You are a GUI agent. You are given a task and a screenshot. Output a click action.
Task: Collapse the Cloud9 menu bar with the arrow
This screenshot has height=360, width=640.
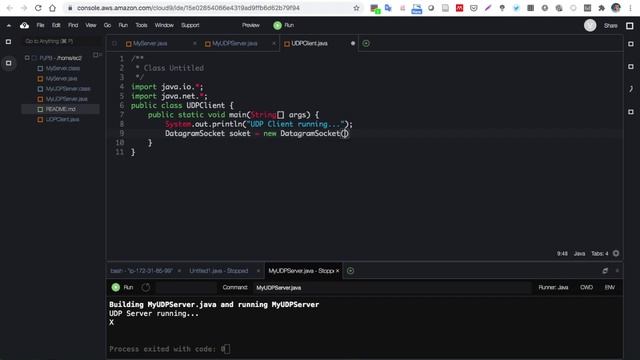tap(9, 25)
